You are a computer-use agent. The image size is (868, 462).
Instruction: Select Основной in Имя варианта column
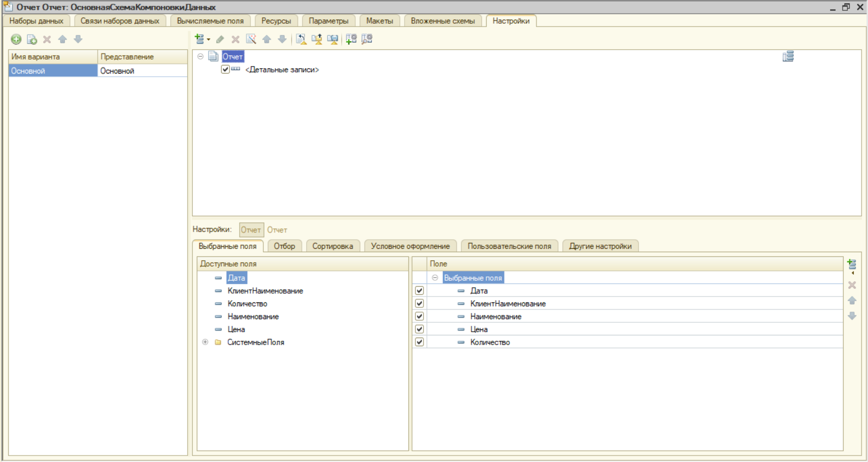(53, 71)
